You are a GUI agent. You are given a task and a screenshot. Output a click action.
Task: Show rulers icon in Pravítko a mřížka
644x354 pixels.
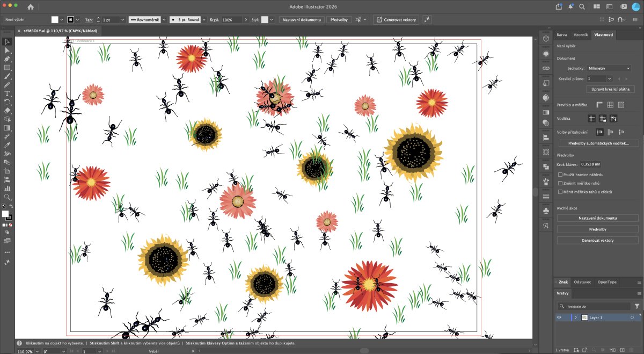point(599,105)
